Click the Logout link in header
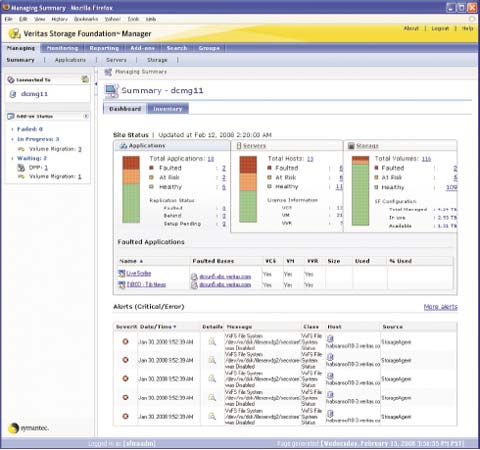The width and height of the screenshot is (480, 450). click(440, 29)
